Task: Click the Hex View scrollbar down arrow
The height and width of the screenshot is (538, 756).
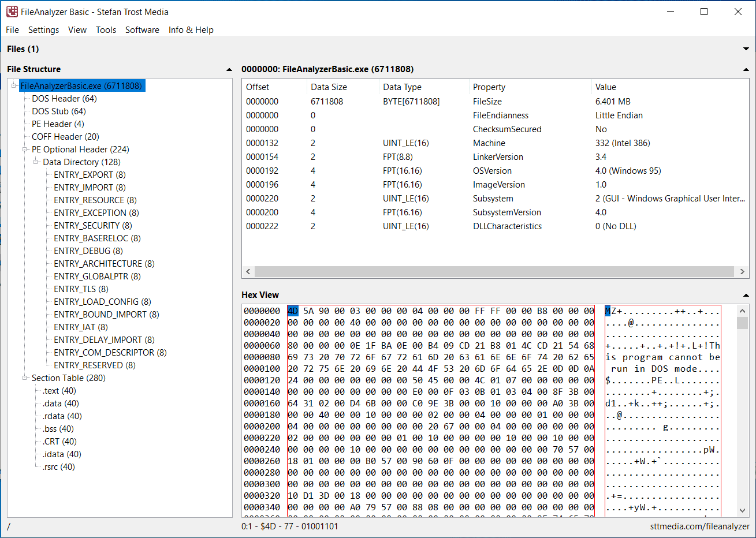Action: click(742, 510)
